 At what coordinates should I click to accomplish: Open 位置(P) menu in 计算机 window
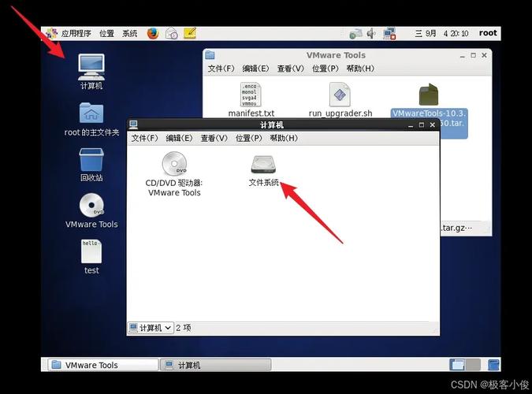click(x=249, y=138)
